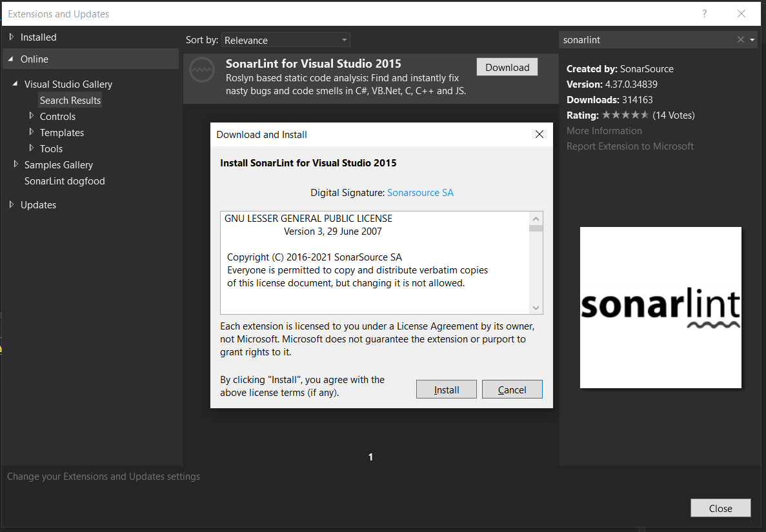Viewport: 766px width, 532px height.
Task: Collapse the Visual Studio Gallery node
Action: point(15,84)
